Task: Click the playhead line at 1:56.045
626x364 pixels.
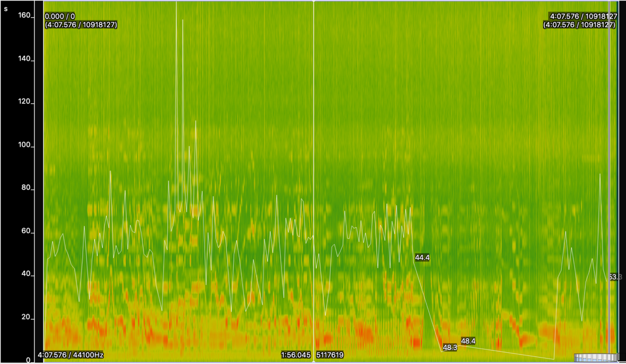Action: click(314, 182)
